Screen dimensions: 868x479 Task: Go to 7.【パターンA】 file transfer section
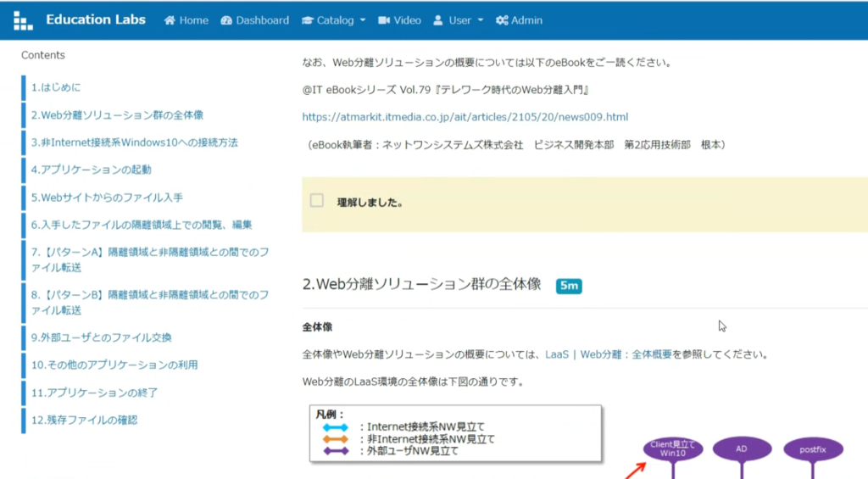click(150, 259)
